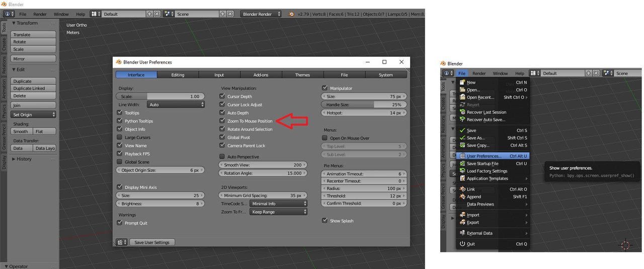Click the Link icon in File menu

463,189
